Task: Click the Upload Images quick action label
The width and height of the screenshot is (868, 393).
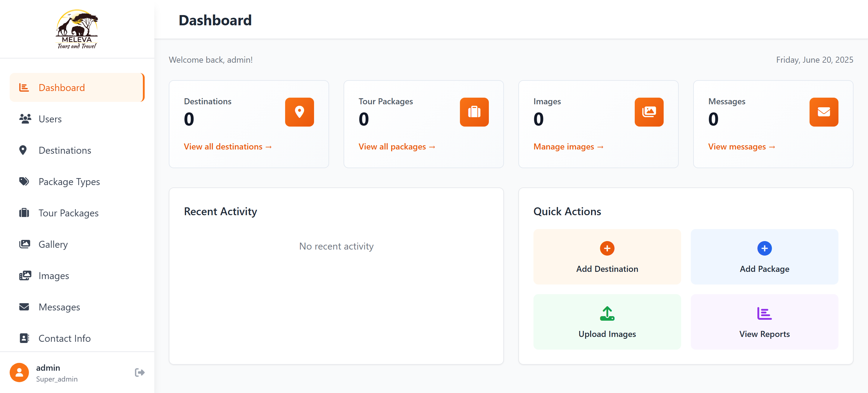Action: 607,334
